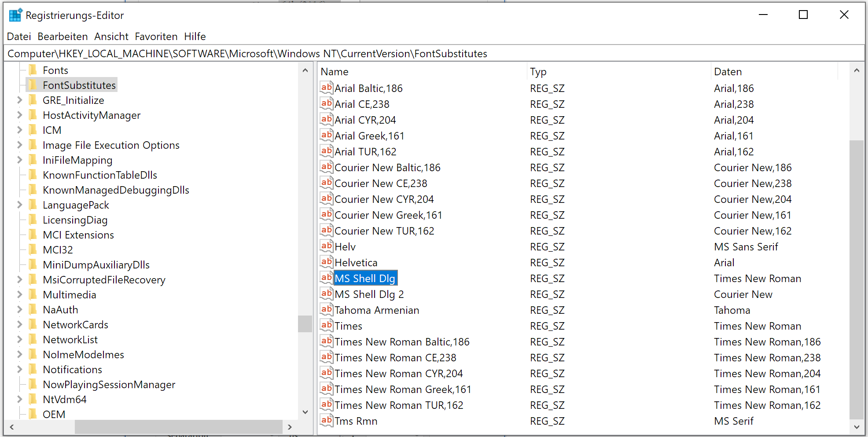Click the string value icon beside Tahoma Armenian

point(327,310)
